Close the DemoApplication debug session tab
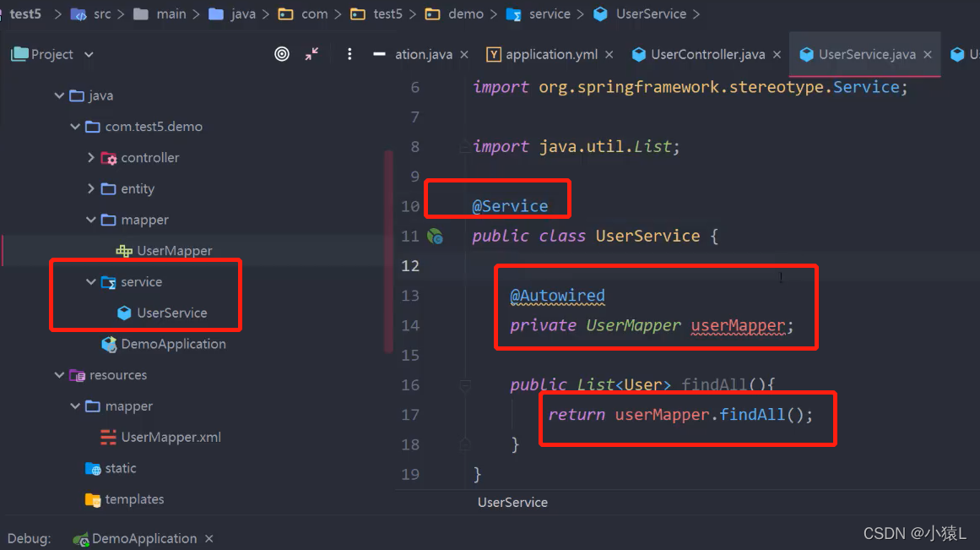This screenshot has width=980, height=550. (x=209, y=539)
